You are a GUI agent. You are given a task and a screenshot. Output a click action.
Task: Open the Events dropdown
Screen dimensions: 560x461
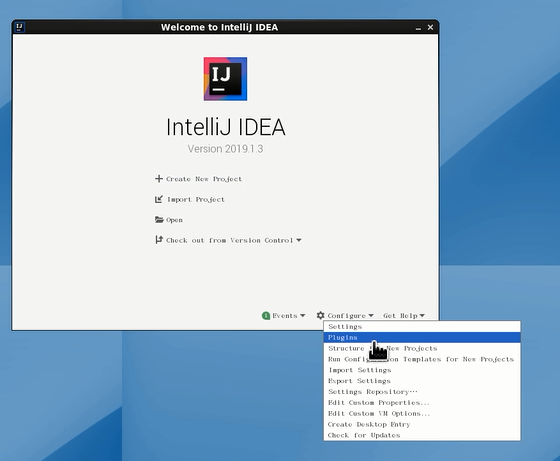(x=288, y=316)
